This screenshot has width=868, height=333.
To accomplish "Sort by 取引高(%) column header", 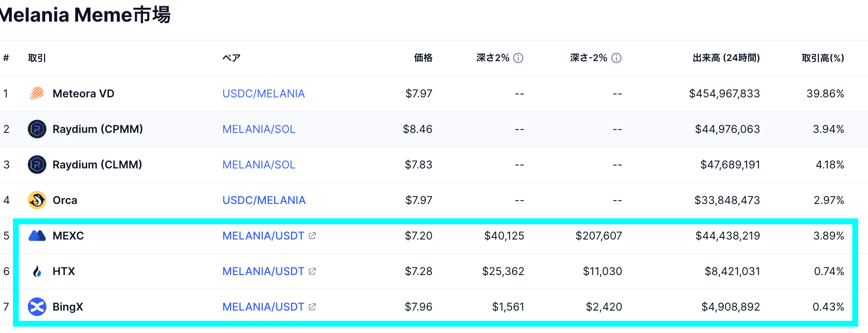I will click(823, 58).
